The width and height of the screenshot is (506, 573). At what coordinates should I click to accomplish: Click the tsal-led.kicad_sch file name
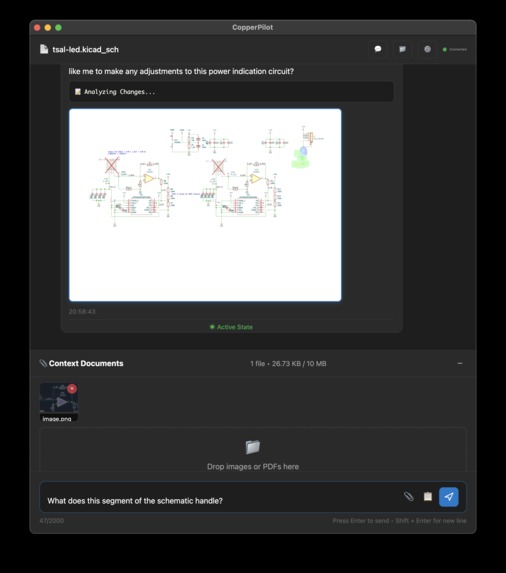point(85,49)
